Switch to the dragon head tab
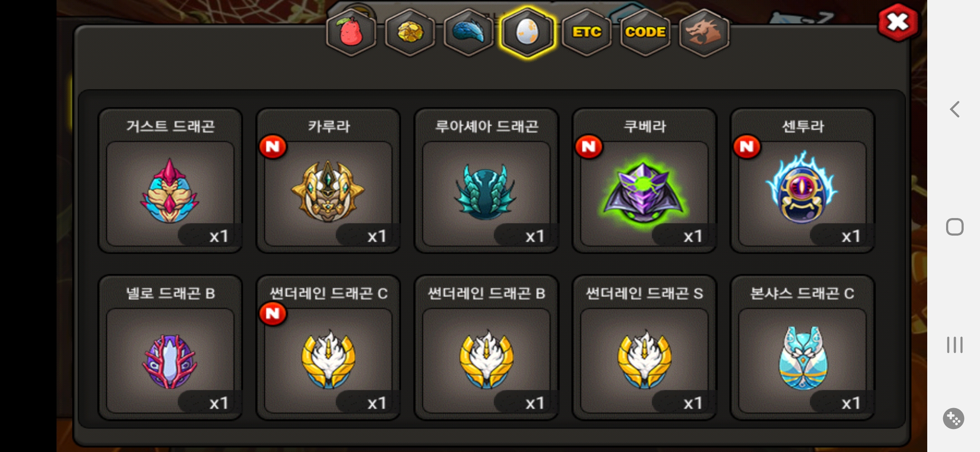 point(704,32)
